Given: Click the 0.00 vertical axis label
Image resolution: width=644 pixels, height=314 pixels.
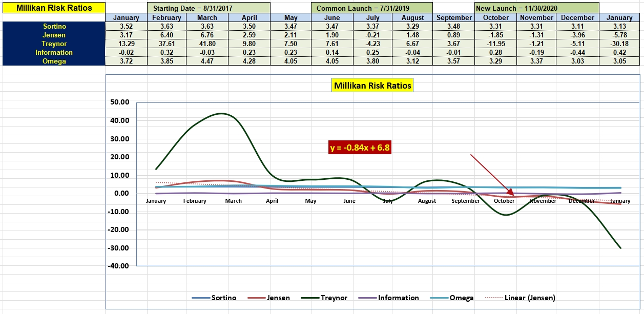Looking at the screenshot, I should [x=121, y=193].
